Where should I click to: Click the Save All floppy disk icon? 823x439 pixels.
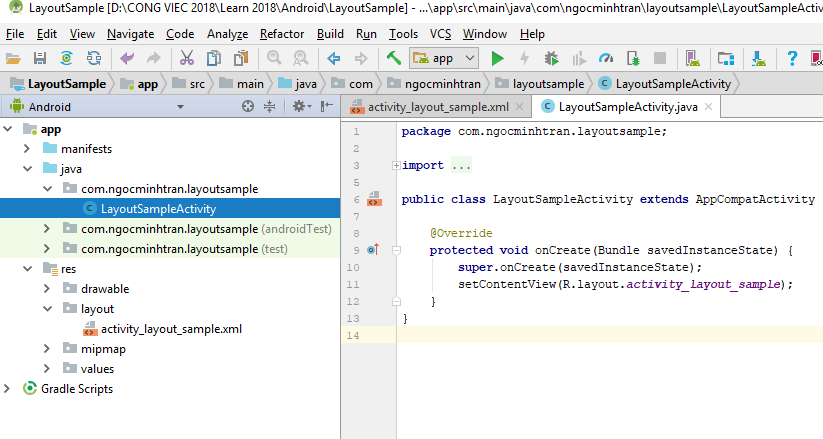point(40,58)
